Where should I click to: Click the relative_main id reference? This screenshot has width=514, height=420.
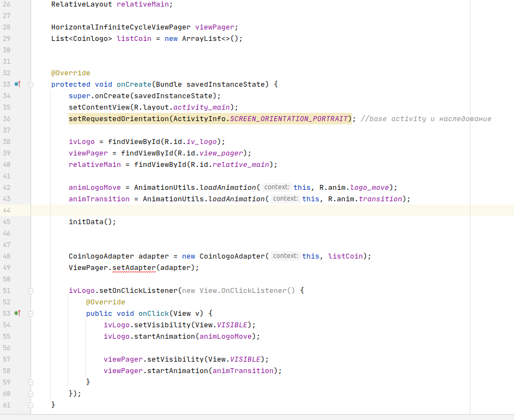240,164
